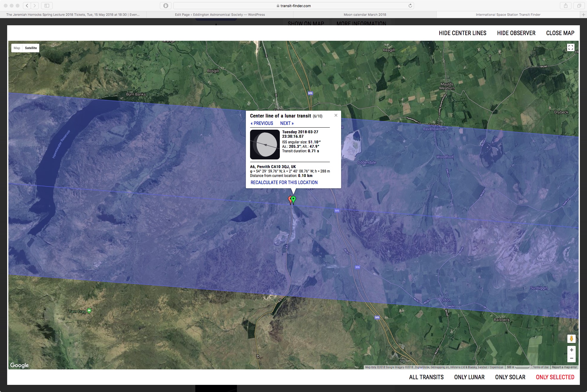Click the Reagill place label

(389, 50)
